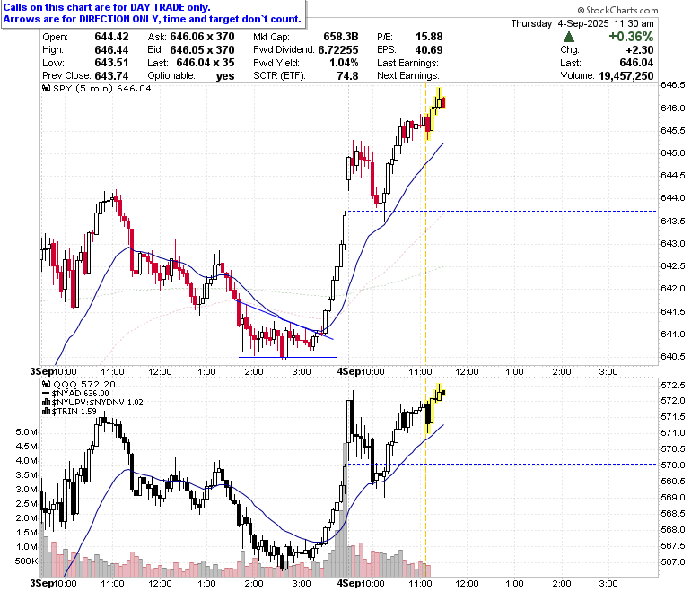Image resolution: width=700 pixels, height=591 pixels.
Task: Click the StockCharts.com copyright watermark
Action: coord(617,10)
